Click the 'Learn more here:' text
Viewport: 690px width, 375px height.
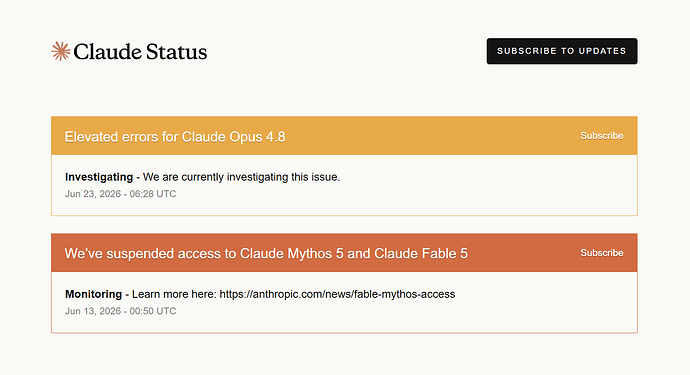click(174, 294)
